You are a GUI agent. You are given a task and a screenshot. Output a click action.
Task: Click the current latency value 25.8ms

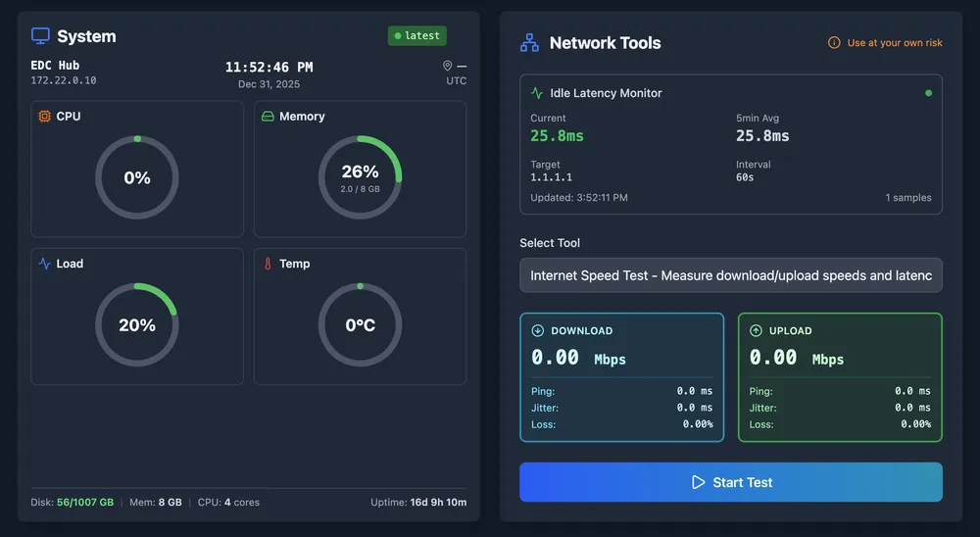click(557, 135)
